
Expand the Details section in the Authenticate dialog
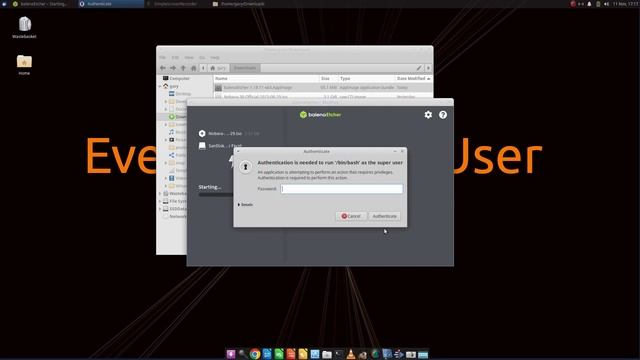pos(245,204)
